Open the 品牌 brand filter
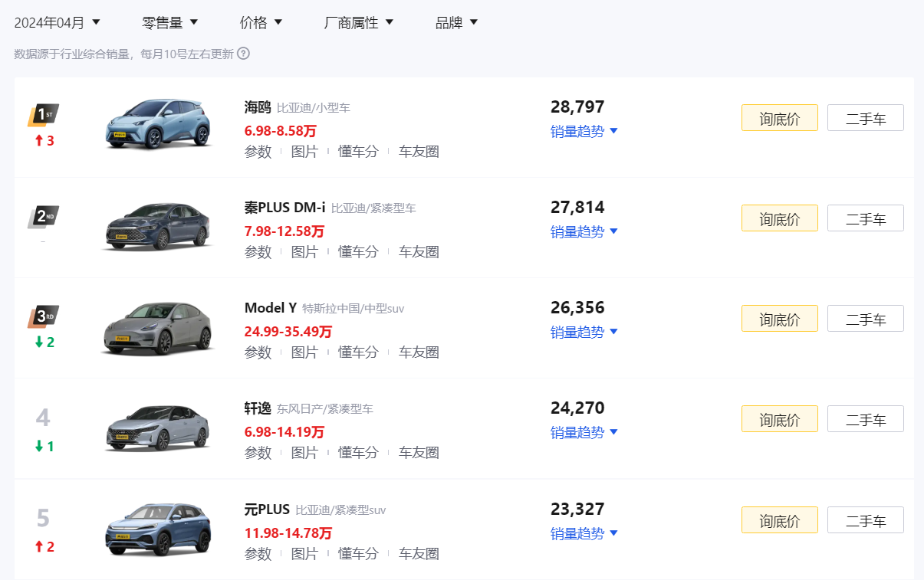924x580 pixels. 456,22
